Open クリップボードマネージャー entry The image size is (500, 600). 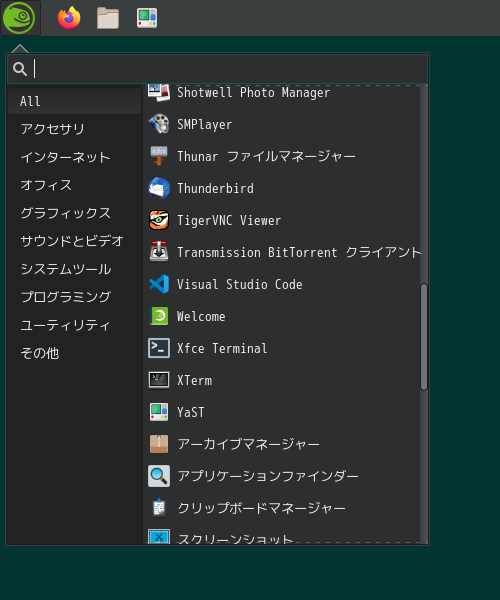coord(282,508)
